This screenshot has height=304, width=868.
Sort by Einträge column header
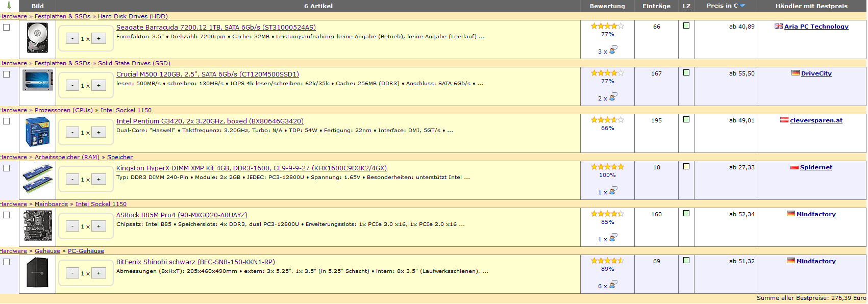point(656,6)
